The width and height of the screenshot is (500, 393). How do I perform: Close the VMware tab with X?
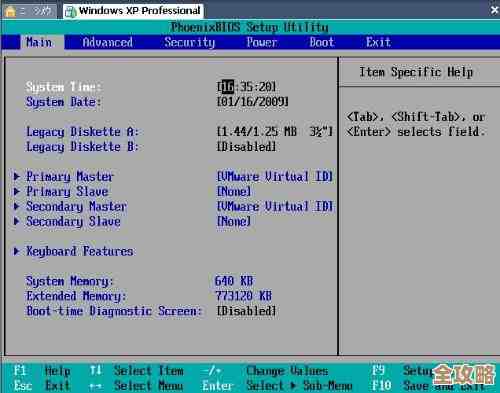[495, 10]
